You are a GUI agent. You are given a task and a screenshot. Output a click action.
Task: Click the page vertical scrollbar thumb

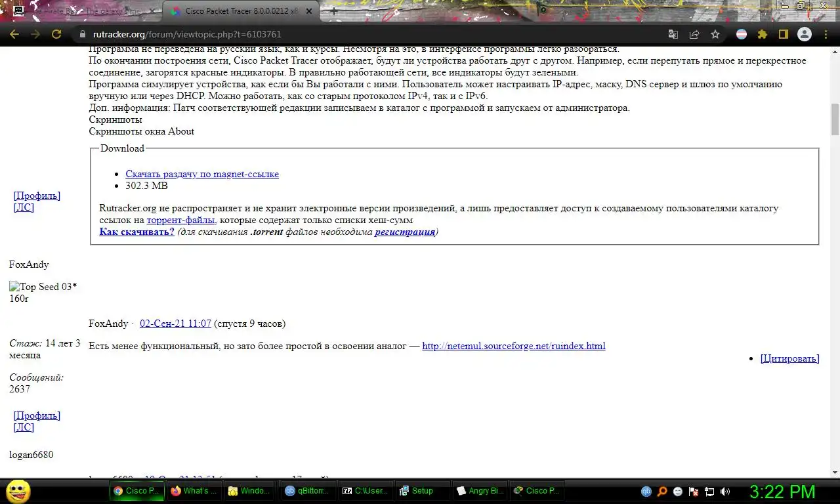pos(835,118)
